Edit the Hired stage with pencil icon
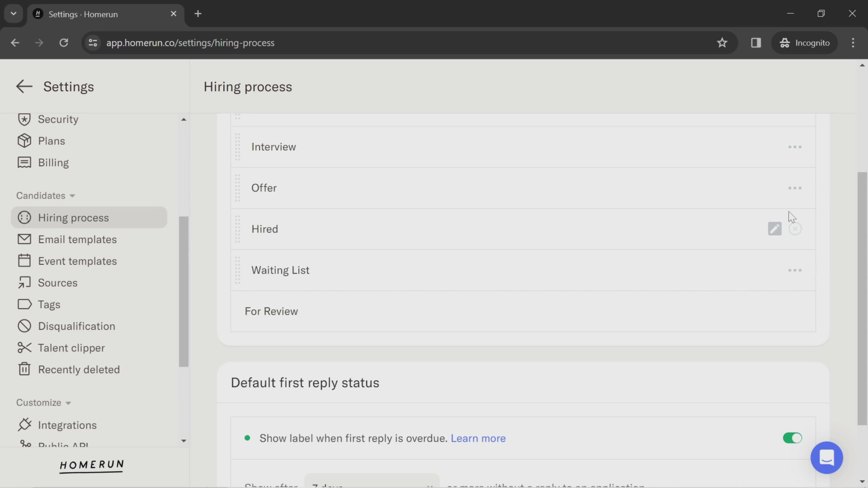The width and height of the screenshot is (868, 488). [x=774, y=229]
